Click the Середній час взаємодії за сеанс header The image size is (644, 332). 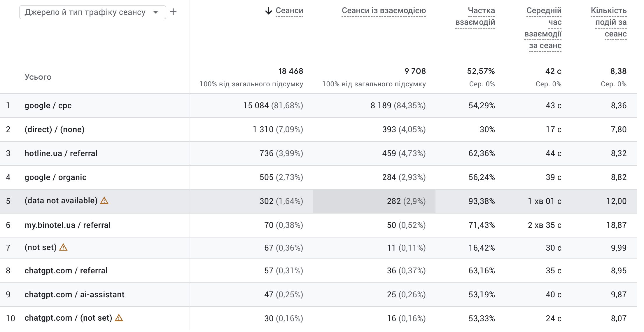point(543,28)
